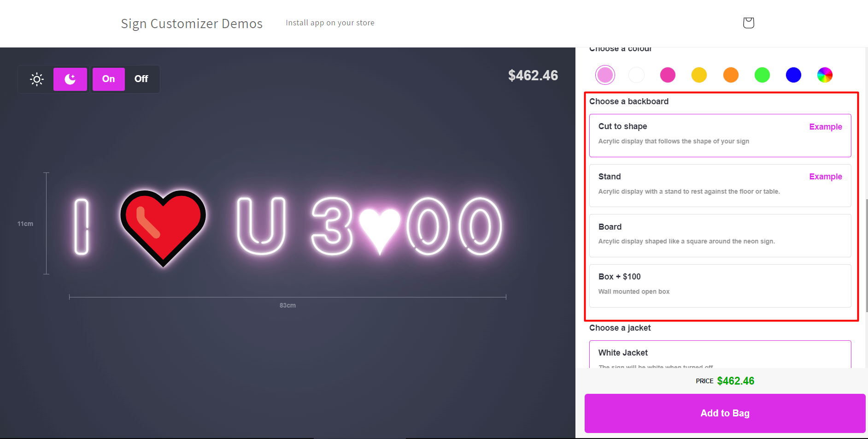
Task: Switch preview to dark mode moon icon
Action: pos(70,79)
